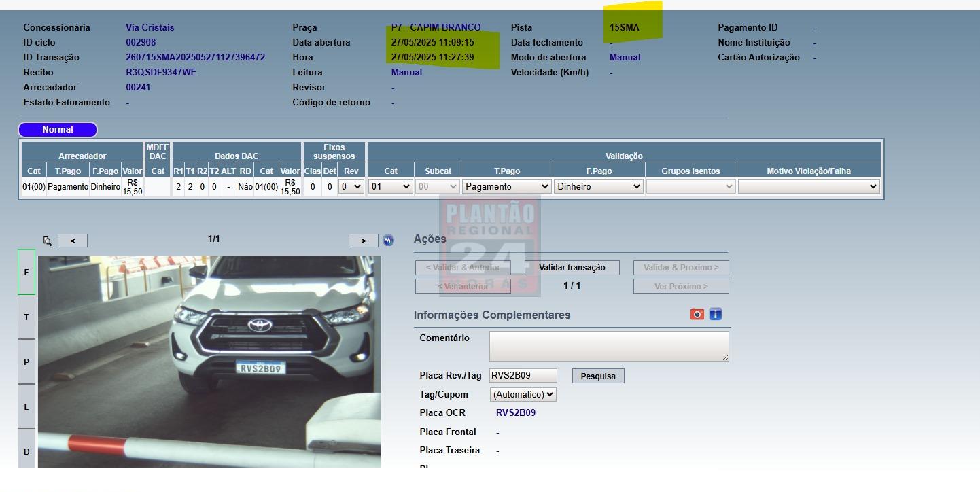Switch to the T camera view tab
980x492 pixels.
27,317
